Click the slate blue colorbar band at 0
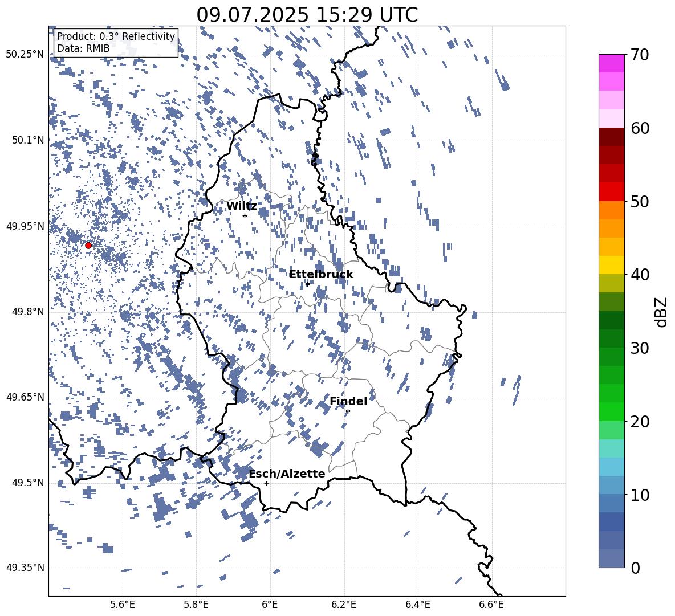 pos(612,558)
